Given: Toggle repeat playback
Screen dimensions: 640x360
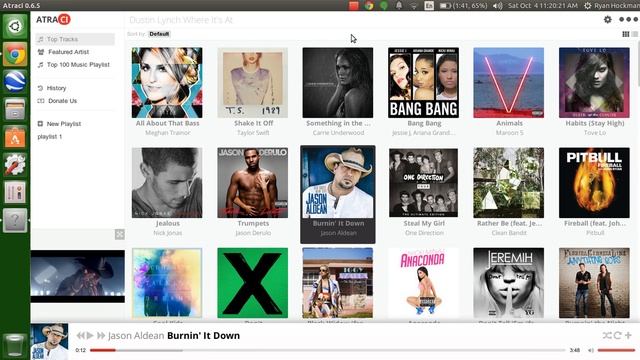Looking at the screenshot, I should tap(618, 336).
